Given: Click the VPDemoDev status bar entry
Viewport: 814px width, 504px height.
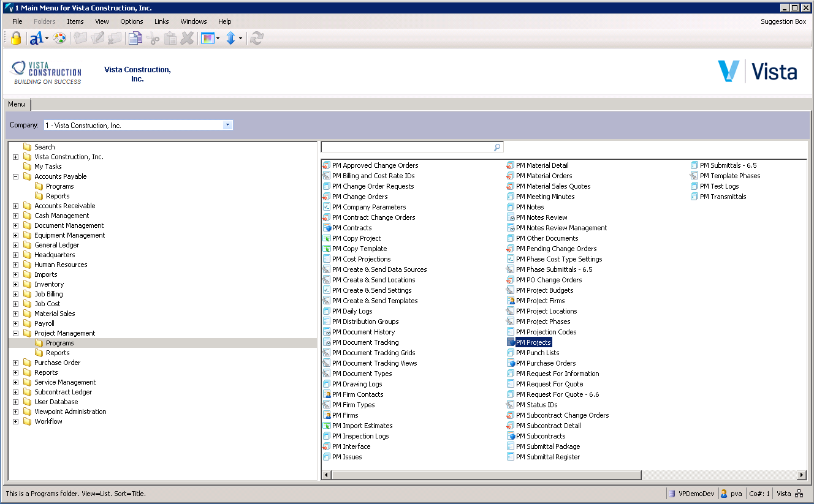Looking at the screenshot, I should pos(691,494).
